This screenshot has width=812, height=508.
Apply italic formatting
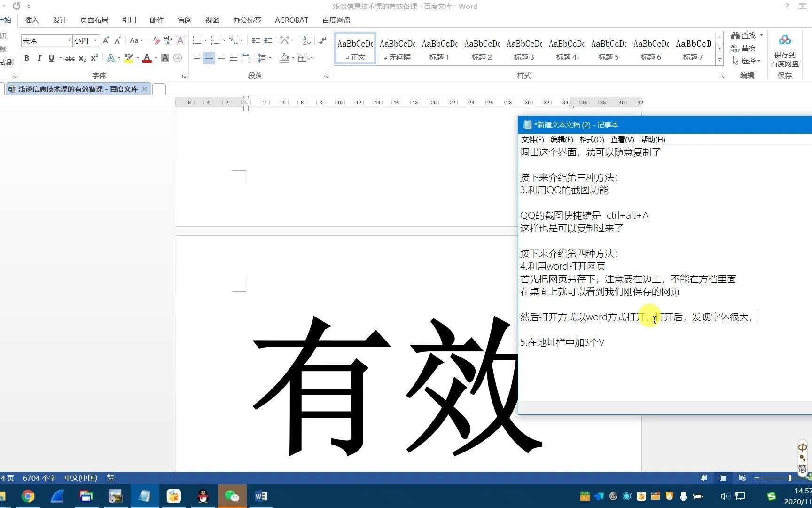click(39, 58)
